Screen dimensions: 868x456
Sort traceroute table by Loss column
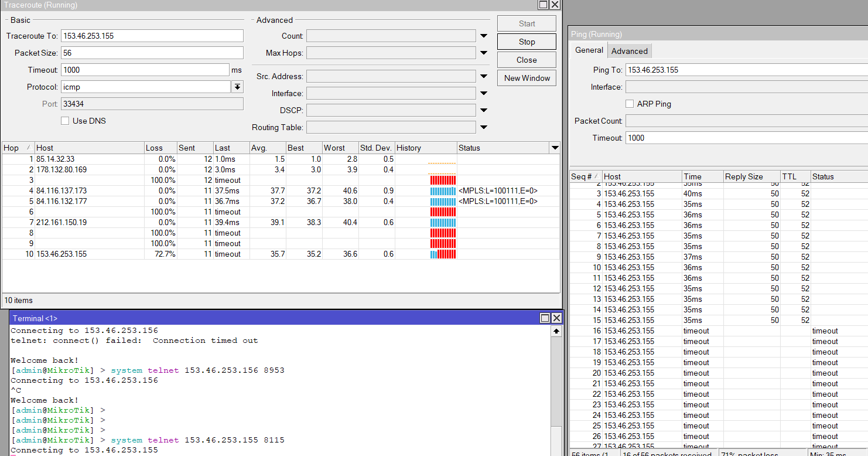(160, 148)
